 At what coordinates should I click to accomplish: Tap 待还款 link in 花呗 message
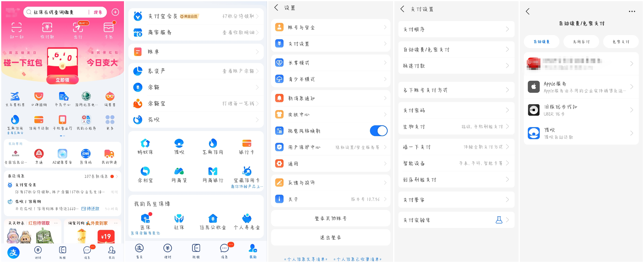coord(91,208)
